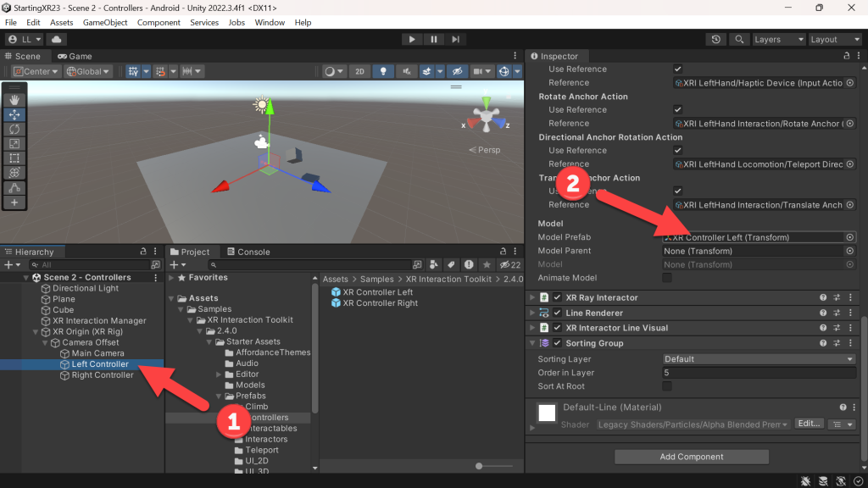Toggle scene audio icon

point(406,71)
